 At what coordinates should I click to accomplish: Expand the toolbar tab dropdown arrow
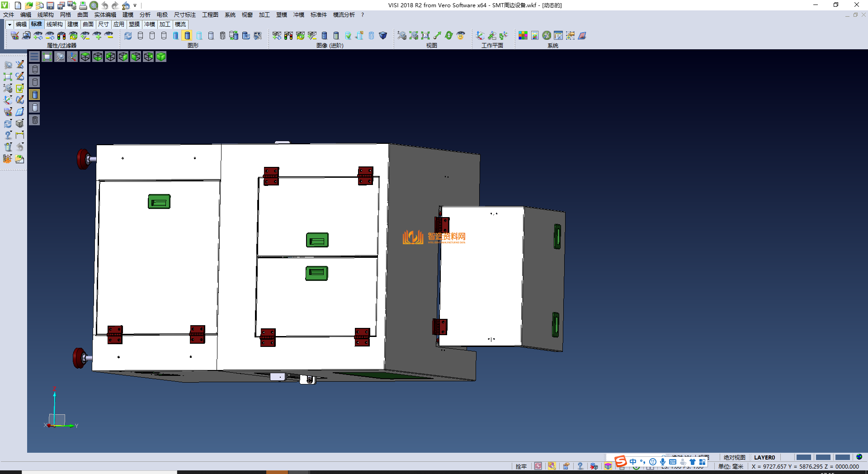tap(9, 24)
